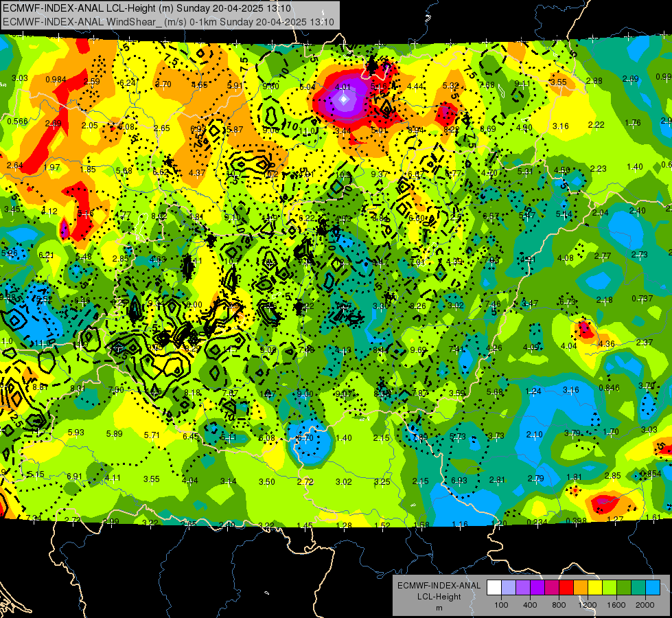Select the yellow legend color swatch

pos(595,588)
